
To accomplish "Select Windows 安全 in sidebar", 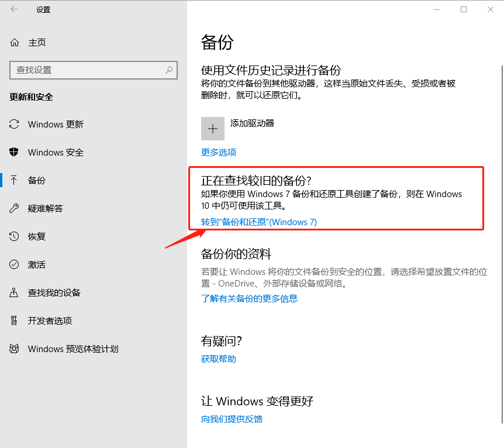I will tap(56, 153).
